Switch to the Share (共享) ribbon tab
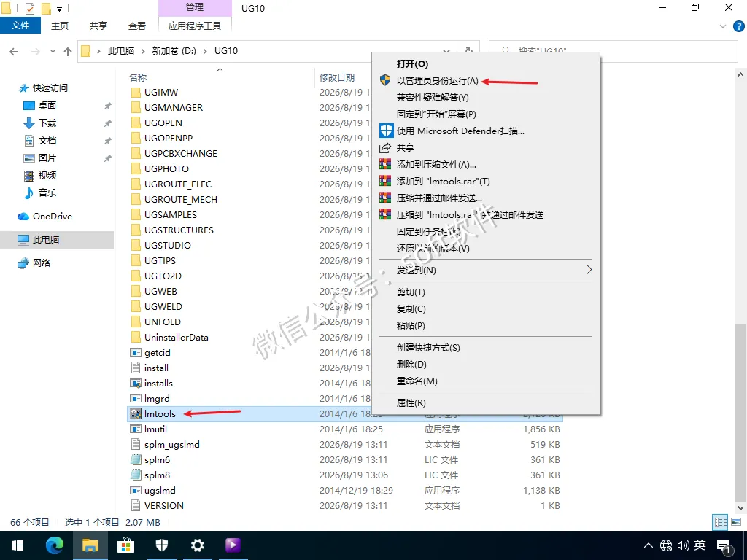This screenshot has height=560, width=747. coord(98,26)
